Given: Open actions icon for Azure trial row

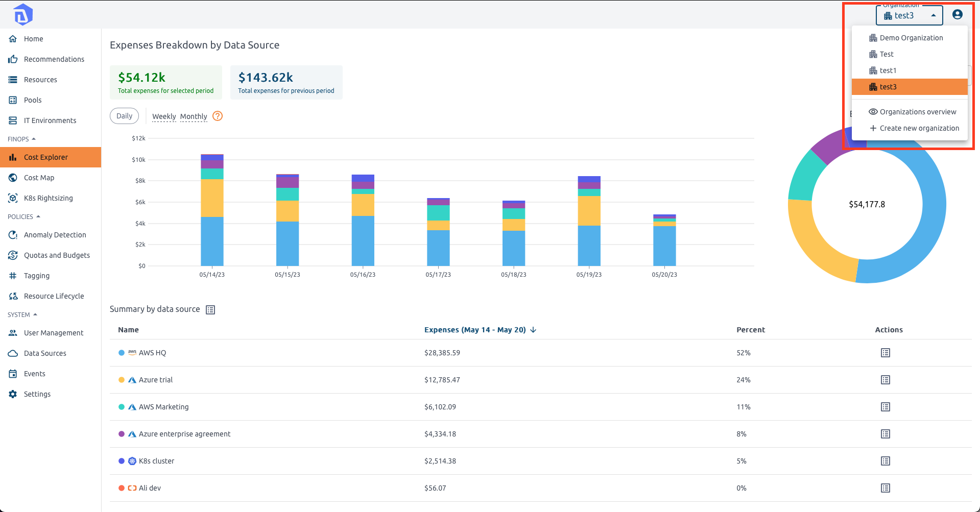Looking at the screenshot, I should 885,380.
